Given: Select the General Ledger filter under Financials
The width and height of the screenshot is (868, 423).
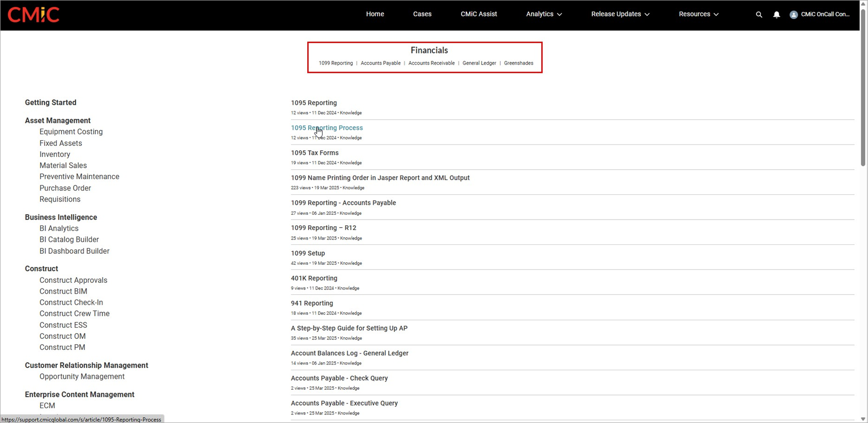Looking at the screenshot, I should click(x=479, y=63).
